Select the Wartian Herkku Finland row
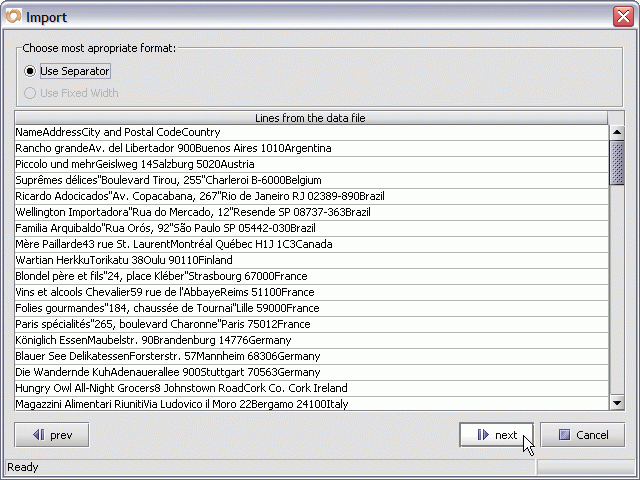The image size is (640, 480). (x=311, y=260)
